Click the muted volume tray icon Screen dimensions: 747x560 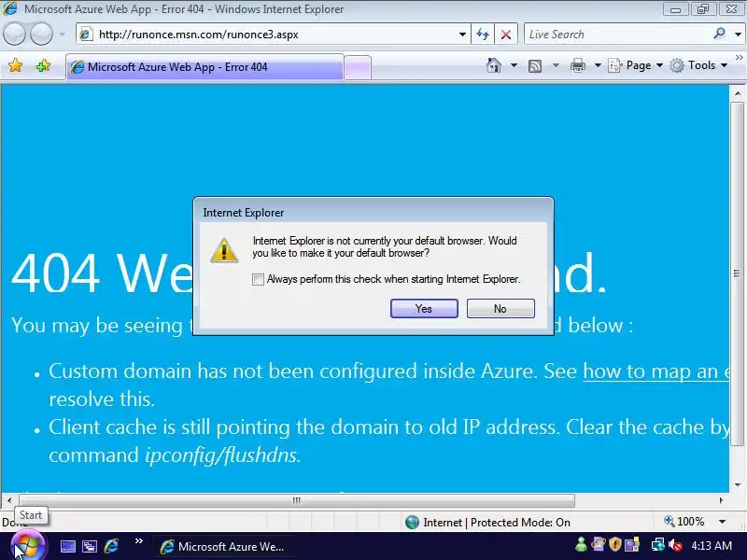[x=675, y=545]
